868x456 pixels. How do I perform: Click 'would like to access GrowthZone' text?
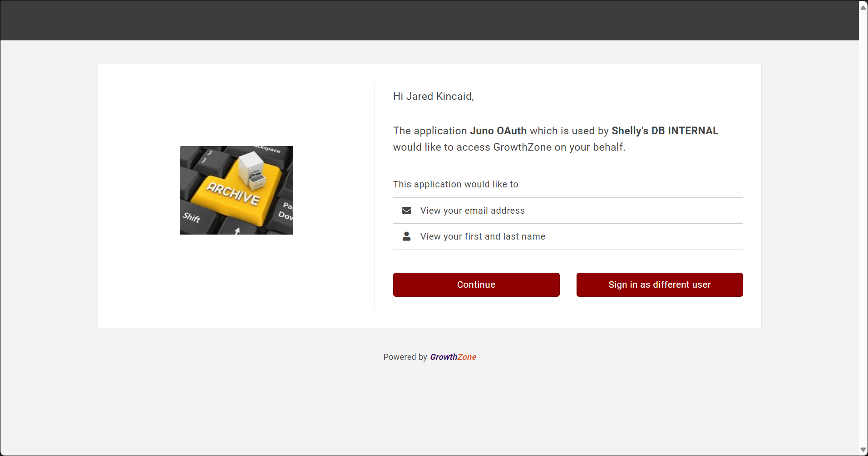click(x=509, y=147)
